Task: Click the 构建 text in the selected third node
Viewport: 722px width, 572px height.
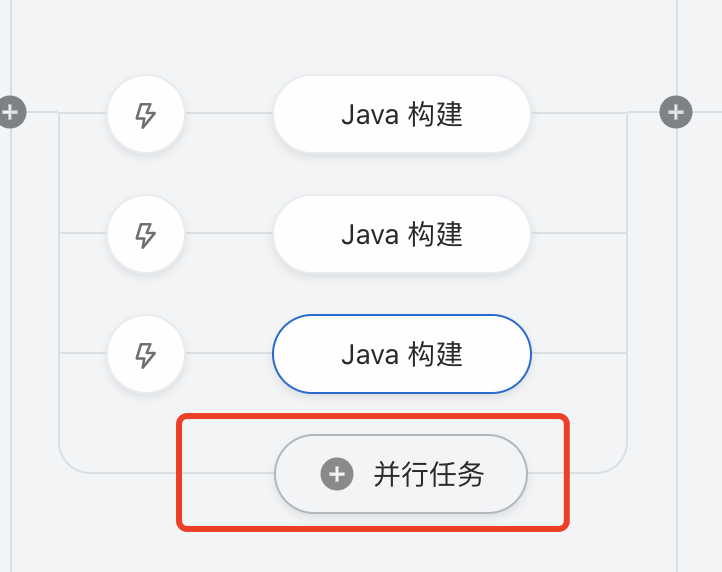Action: [x=436, y=354]
